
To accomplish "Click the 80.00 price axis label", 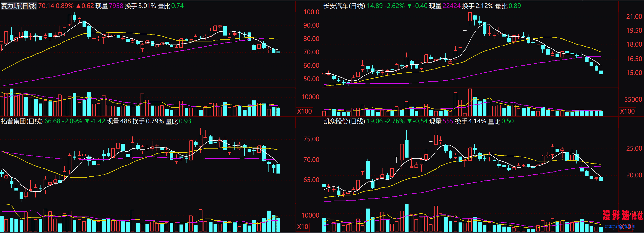I will (311, 39).
